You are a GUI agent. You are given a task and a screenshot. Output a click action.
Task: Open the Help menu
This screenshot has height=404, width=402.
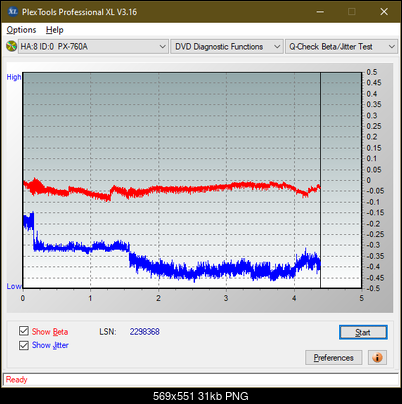pyautogui.click(x=55, y=30)
